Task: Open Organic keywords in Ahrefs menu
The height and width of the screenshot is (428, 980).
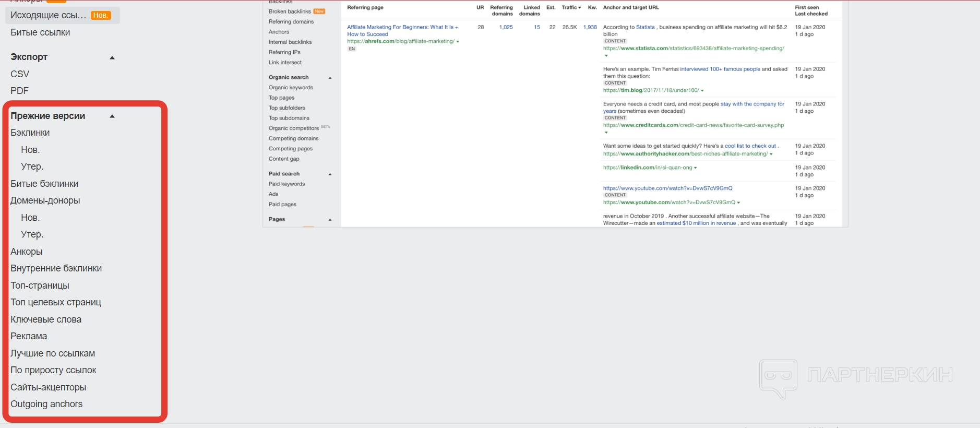Action: [x=291, y=88]
